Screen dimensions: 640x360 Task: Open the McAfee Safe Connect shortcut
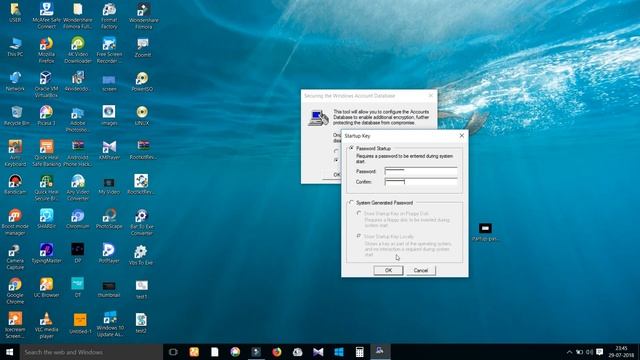tap(46, 16)
